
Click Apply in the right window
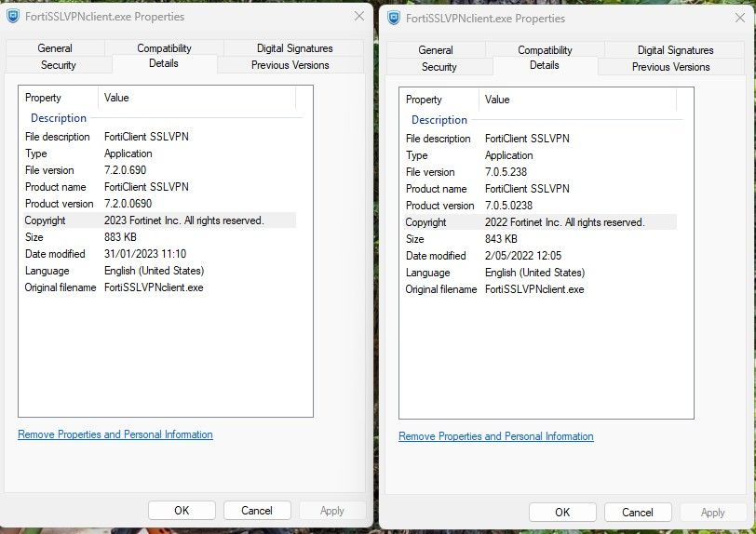[x=713, y=513]
